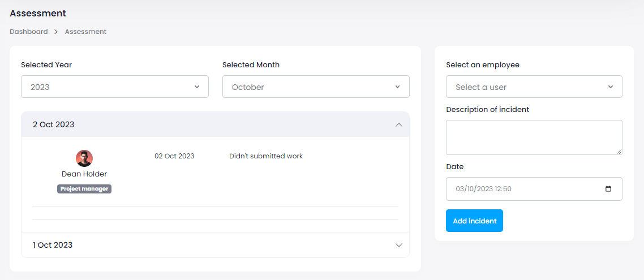The width and height of the screenshot is (644, 280).
Task: Focus the Description of incident text area
Action: click(x=534, y=137)
